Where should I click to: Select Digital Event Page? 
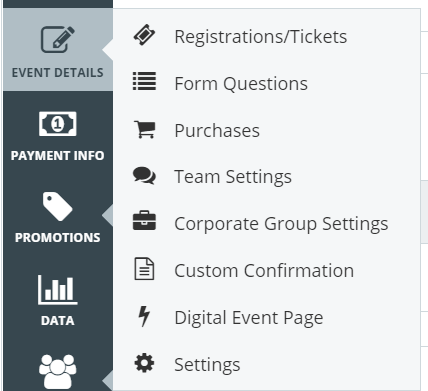pos(249,318)
